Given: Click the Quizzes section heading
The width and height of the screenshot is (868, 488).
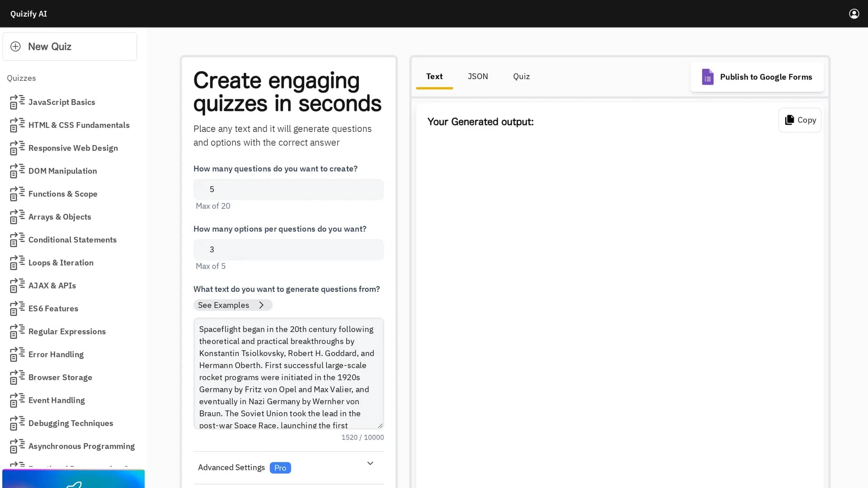Looking at the screenshot, I should point(21,78).
